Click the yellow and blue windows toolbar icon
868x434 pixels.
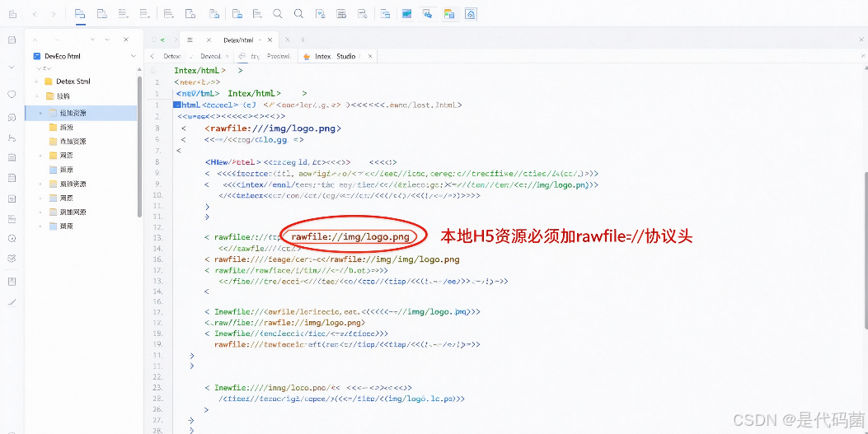click(449, 14)
